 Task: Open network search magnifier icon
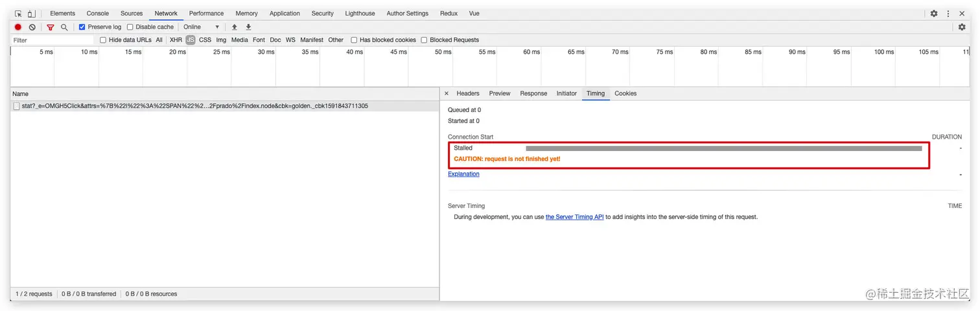[64, 27]
